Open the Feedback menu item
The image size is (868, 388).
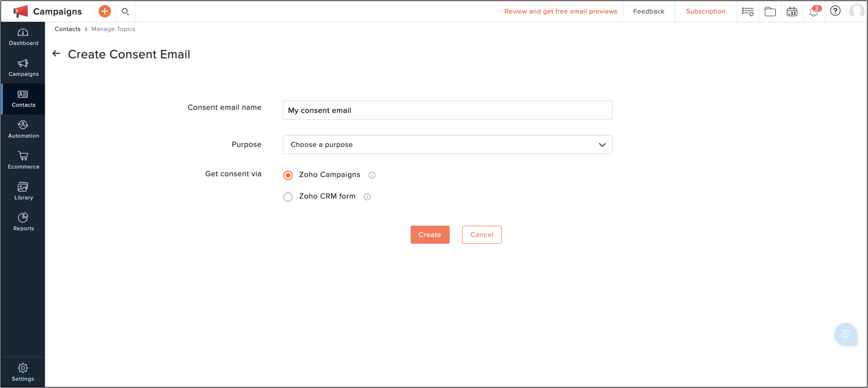point(649,11)
